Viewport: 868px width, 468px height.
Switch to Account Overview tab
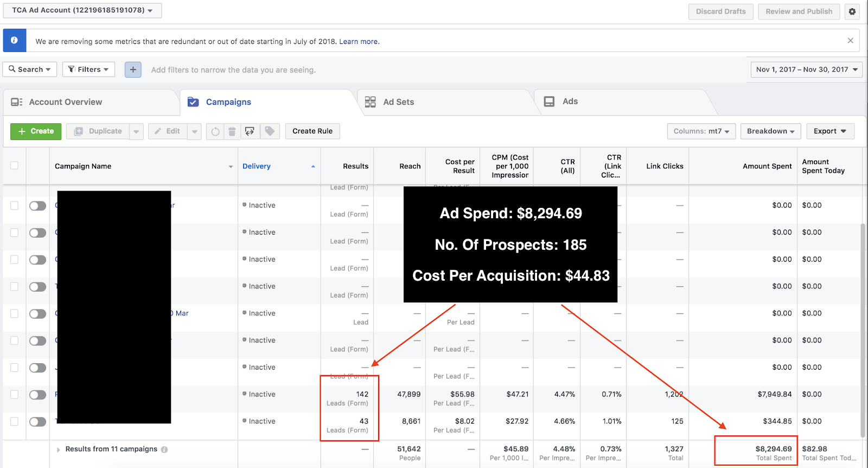pos(91,102)
